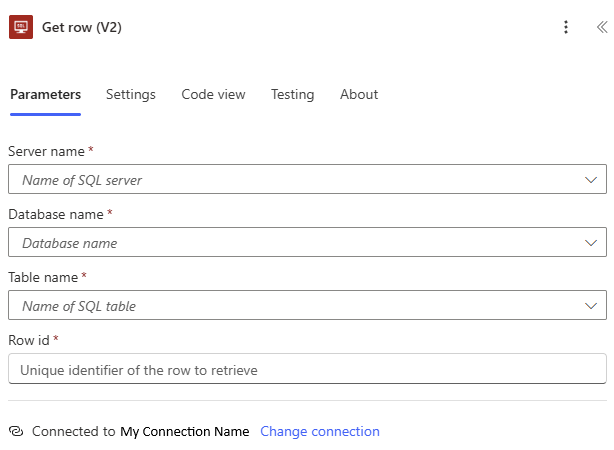Click the Row id label
Viewport: 614px width, 450px height.
pyautogui.click(x=29, y=340)
